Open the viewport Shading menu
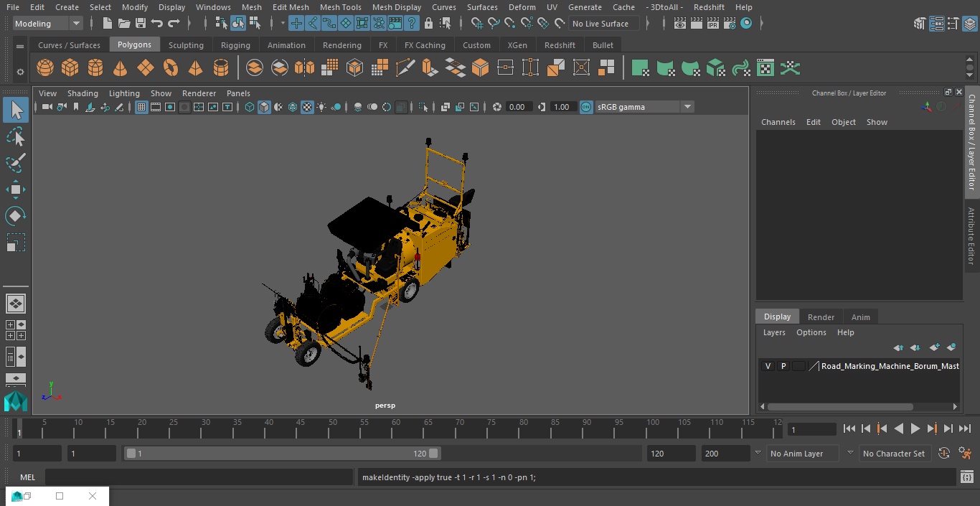The image size is (980, 506). (83, 93)
